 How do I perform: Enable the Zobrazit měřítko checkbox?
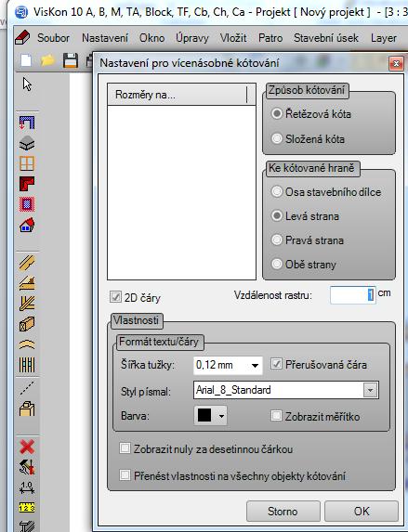point(276,416)
